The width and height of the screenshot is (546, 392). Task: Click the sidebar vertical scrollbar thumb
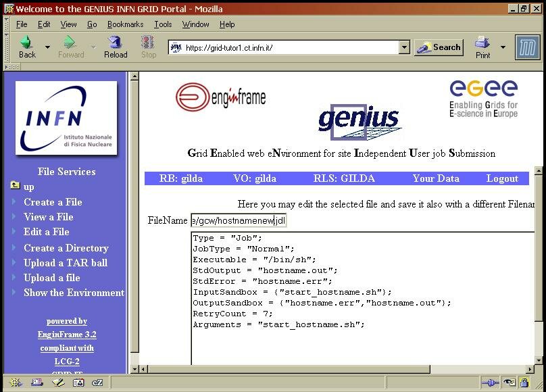134,216
